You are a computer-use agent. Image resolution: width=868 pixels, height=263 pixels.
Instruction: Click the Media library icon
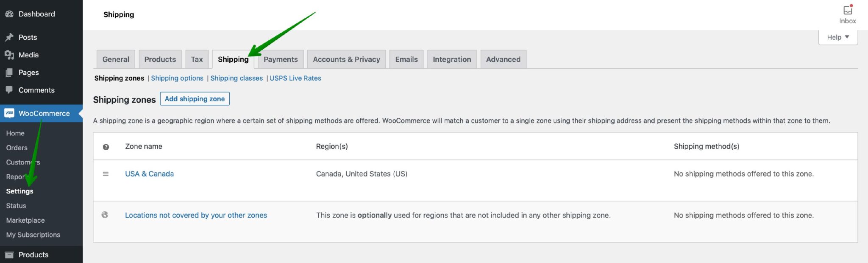[x=9, y=55]
